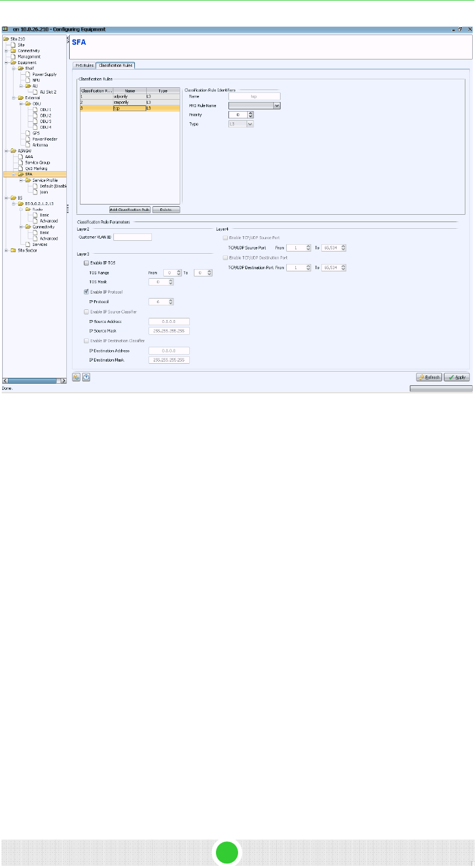Click the tools icon beside the help icon

coord(76,377)
